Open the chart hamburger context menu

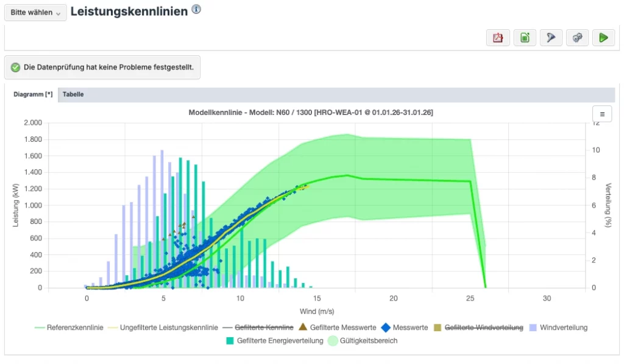click(x=602, y=114)
